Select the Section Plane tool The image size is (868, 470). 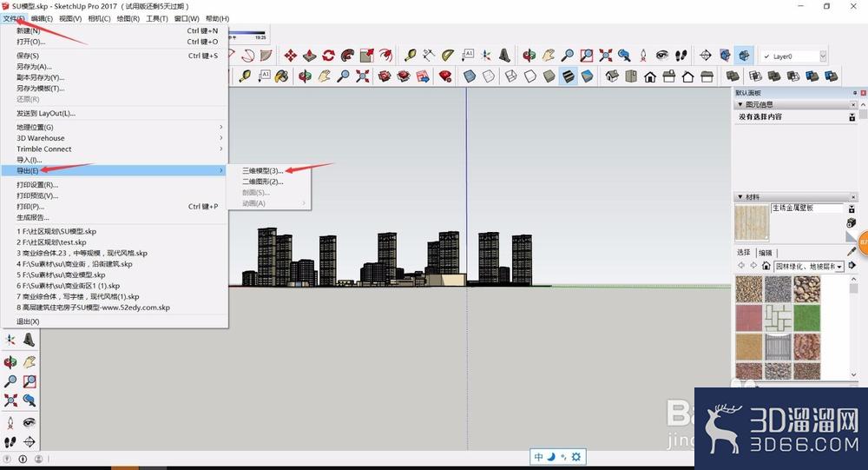705,56
